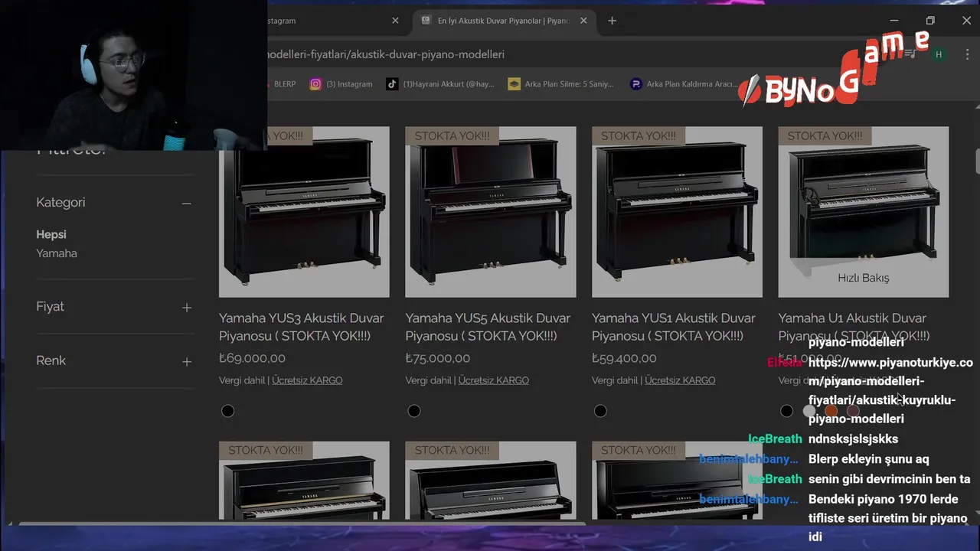The height and width of the screenshot is (551, 980).
Task: Restore down the Chrome window
Action: [x=930, y=21]
